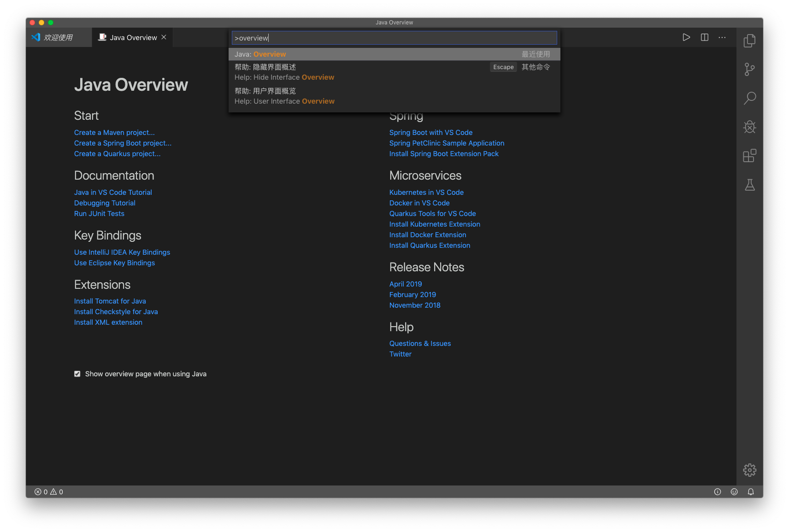Open Debugging Tutorial link
Viewport: 789px width, 532px height.
coord(105,203)
